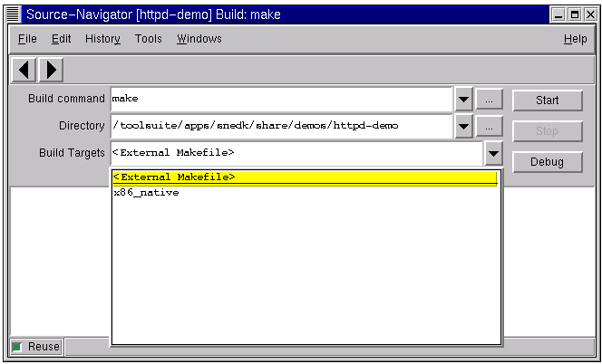Open the Tools menu
Image resolution: width=602 pixels, height=364 pixels.
point(148,39)
